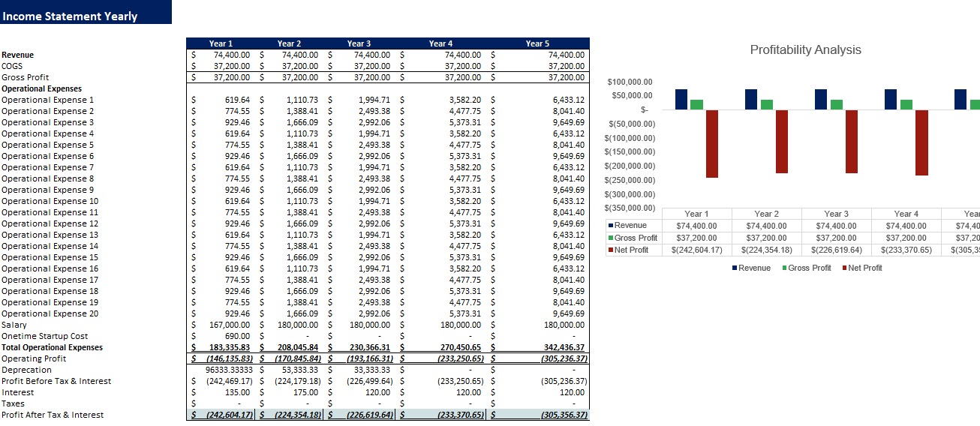Select the Income Statement Yearly title cell
The width and height of the screenshot is (980, 426).
coord(71,16)
